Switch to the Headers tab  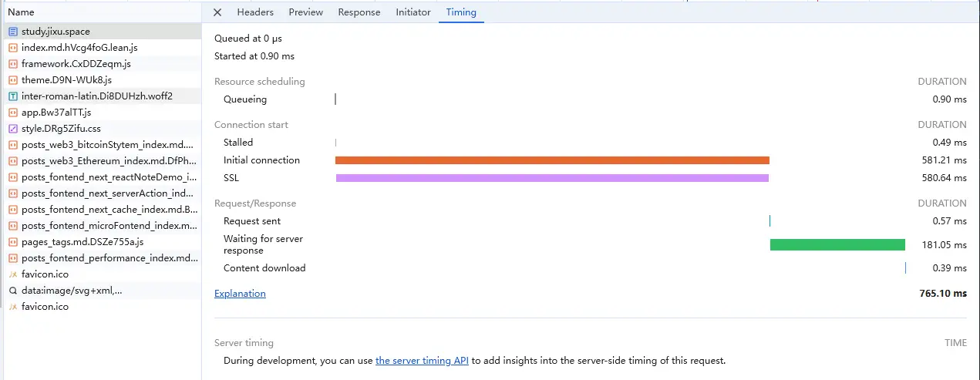click(255, 12)
